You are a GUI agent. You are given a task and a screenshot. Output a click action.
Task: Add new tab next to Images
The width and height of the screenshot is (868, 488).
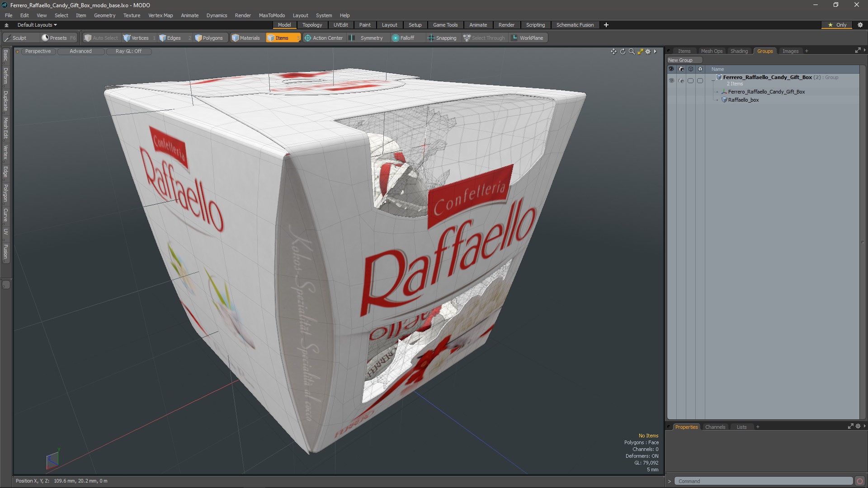tap(807, 51)
